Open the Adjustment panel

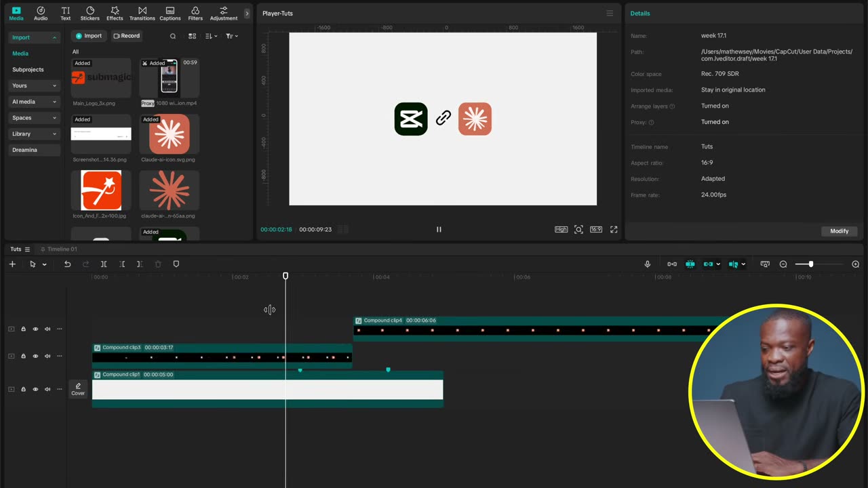223,13
